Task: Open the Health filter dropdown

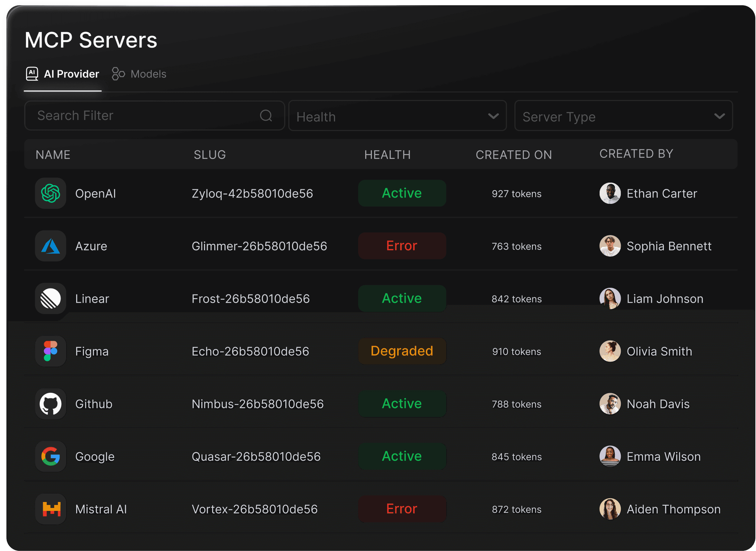Action: click(x=397, y=116)
